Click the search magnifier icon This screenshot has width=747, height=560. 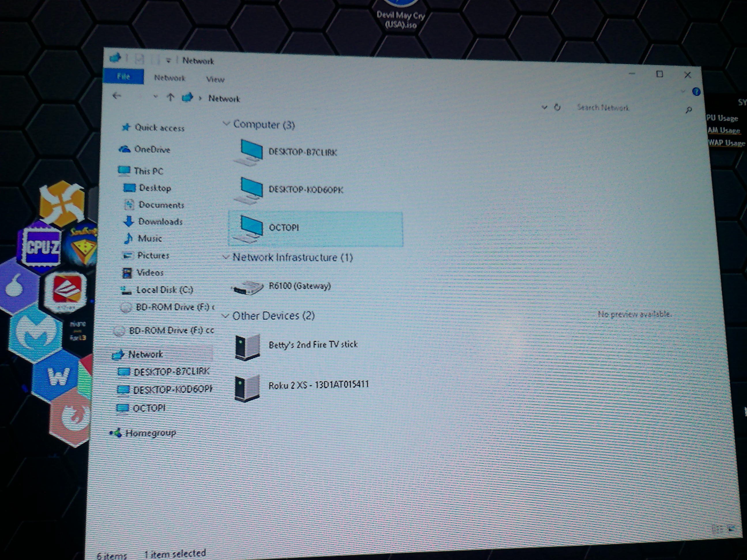tap(688, 110)
